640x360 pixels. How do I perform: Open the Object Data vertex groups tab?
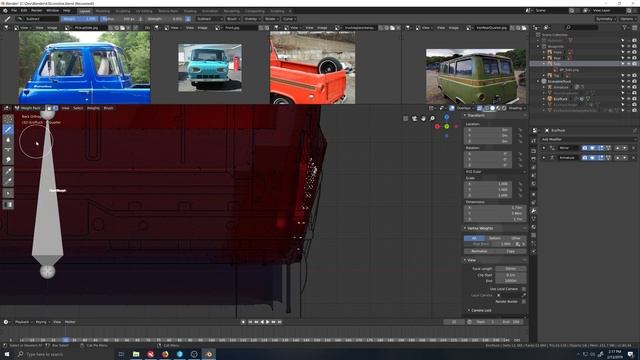pyautogui.click(x=533, y=219)
